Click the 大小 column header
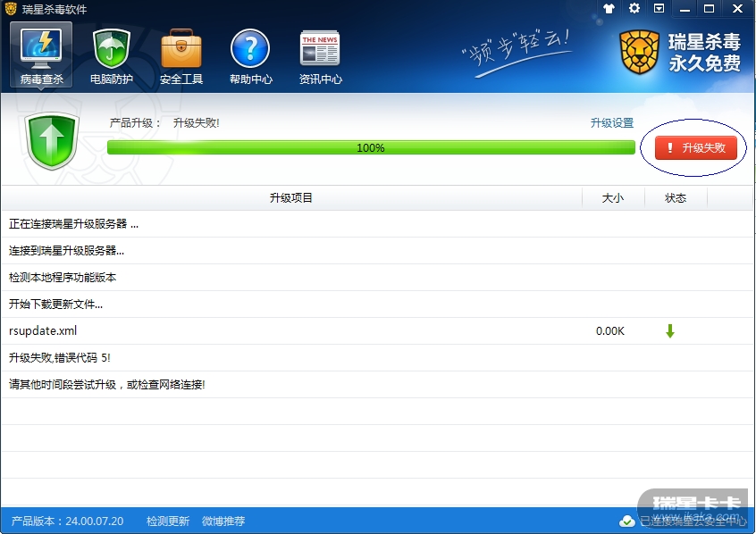The width and height of the screenshot is (756, 534). 613,198
